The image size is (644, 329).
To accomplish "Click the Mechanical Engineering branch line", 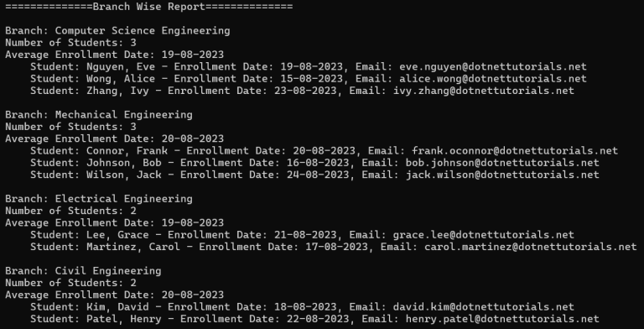I will pos(99,115).
